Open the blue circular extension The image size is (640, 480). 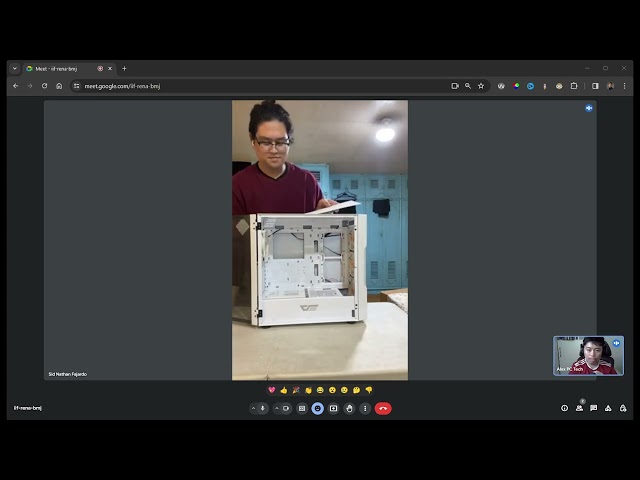530,86
